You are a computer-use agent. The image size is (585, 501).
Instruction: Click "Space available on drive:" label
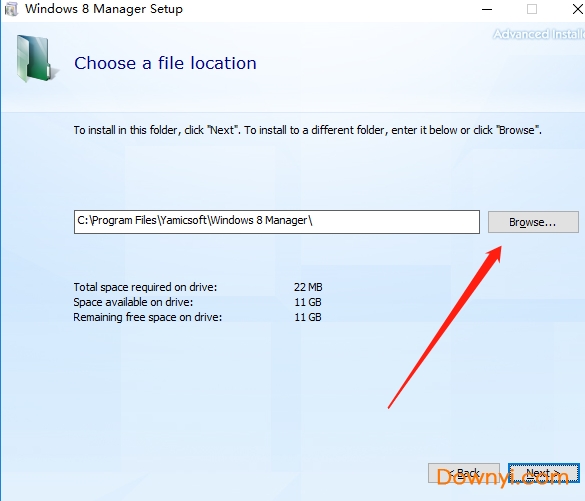click(133, 302)
